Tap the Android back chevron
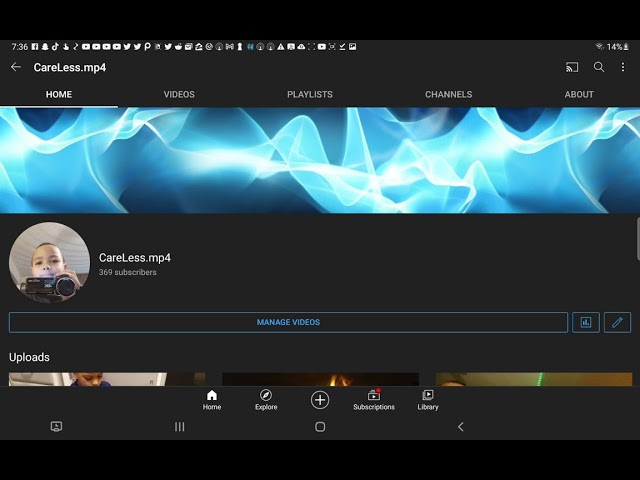The width and height of the screenshot is (640, 480). click(461, 427)
